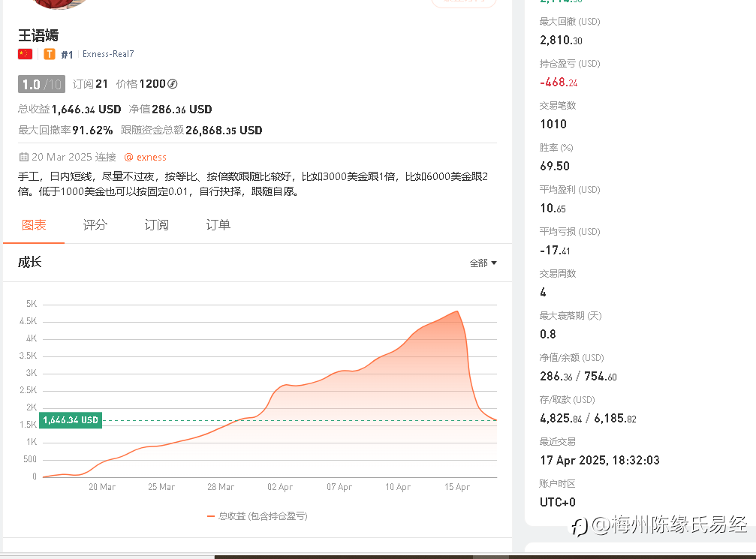The height and width of the screenshot is (559, 756).
Task: Click the 20 Mar x-axis label
Action: [x=102, y=487]
